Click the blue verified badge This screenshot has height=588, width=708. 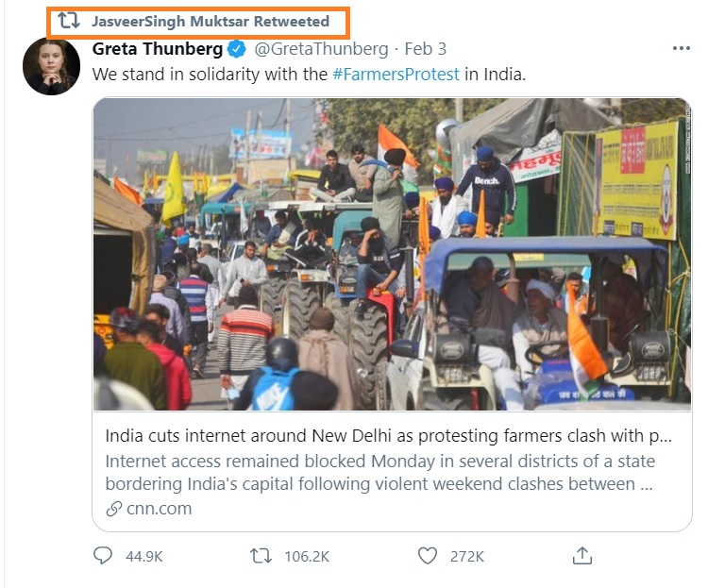point(238,49)
